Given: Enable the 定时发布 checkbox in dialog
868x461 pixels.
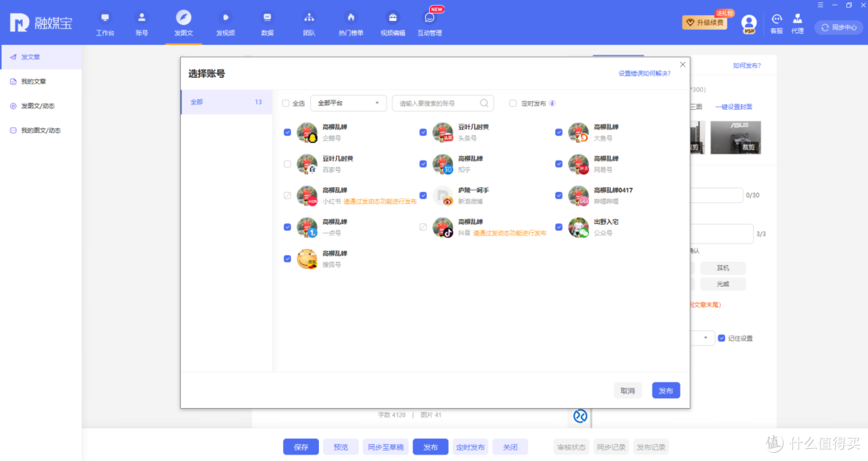Looking at the screenshot, I should pos(513,103).
